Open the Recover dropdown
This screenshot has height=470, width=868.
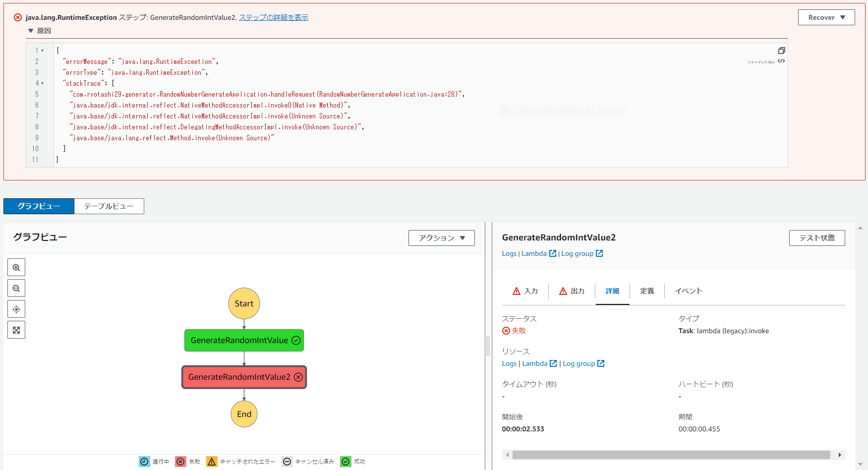tap(826, 17)
